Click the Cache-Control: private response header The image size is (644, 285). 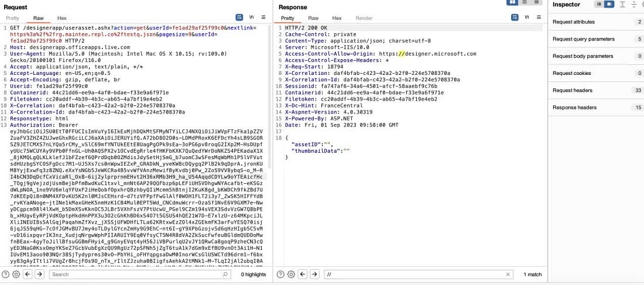tap(320, 35)
